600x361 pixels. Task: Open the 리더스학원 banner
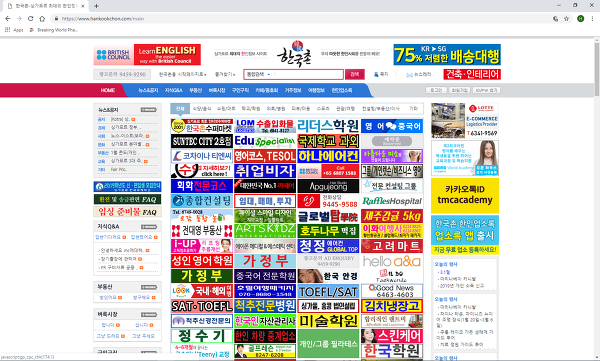pos(328,126)
